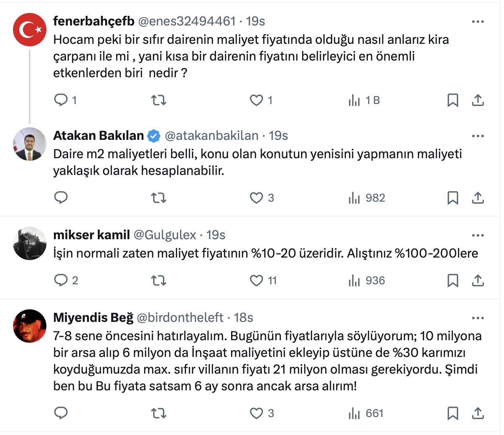Image resolution: width=504 pixels, height=435 pixels.
Task: Share mikser kamil's tweet
Action: point(478,281)
